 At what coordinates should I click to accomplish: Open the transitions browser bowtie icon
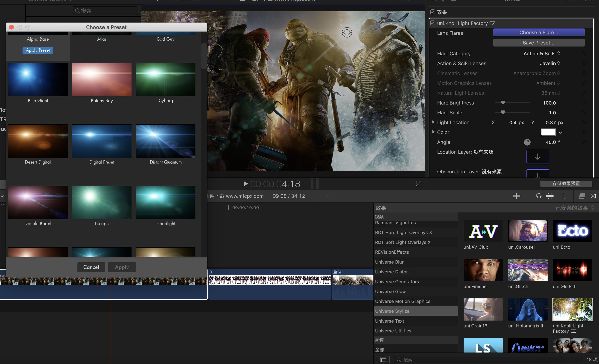pos(593,196)
